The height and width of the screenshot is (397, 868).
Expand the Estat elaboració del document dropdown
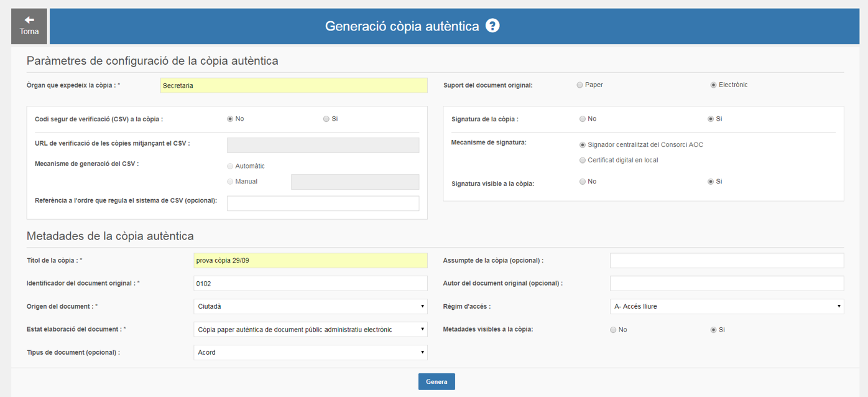[310, 329]
